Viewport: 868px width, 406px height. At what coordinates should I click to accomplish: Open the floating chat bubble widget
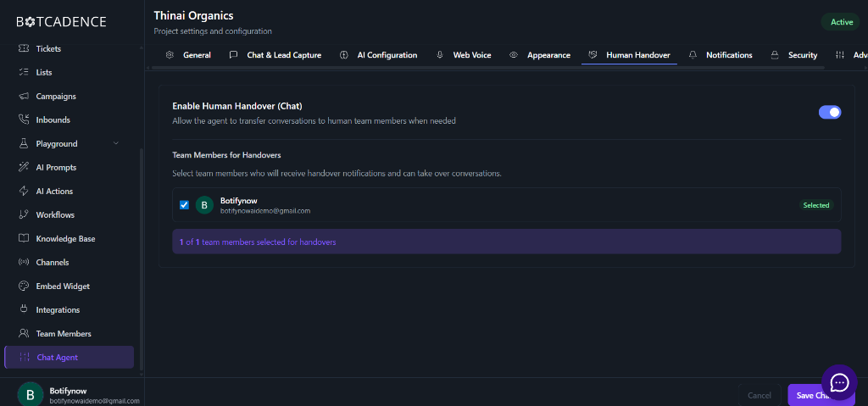pos(839,382)
